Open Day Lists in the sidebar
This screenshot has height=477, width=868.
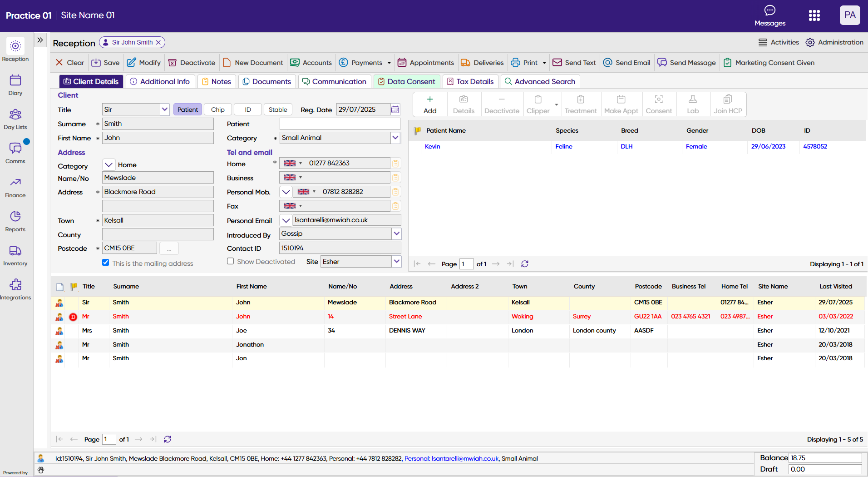(15, 119)
